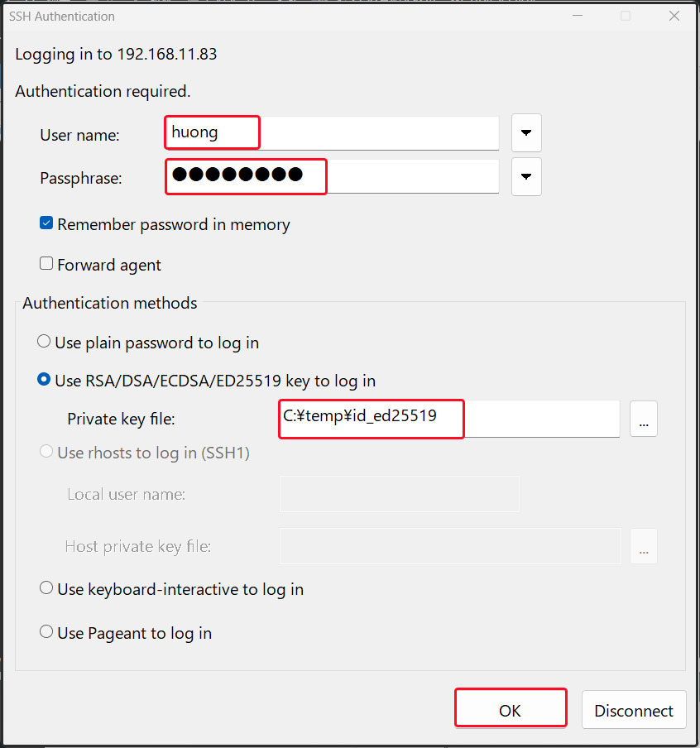Close the SSH Authentication window

tap(674, 16)
